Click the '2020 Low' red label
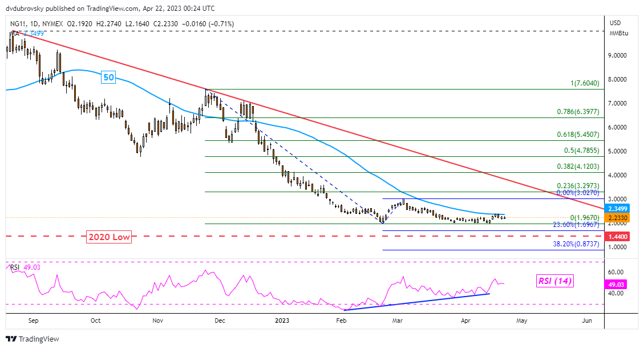644x349 pixels. pos(109,237)
